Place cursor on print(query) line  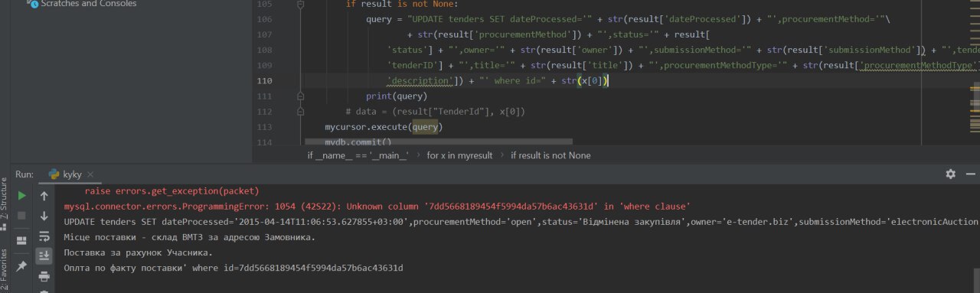(397, 96)
